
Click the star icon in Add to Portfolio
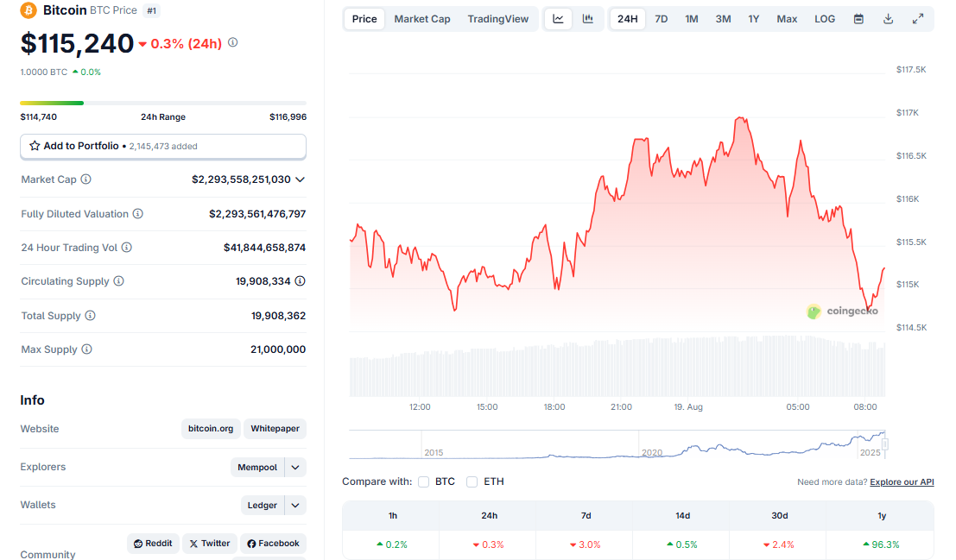click(x=35, y=146)
